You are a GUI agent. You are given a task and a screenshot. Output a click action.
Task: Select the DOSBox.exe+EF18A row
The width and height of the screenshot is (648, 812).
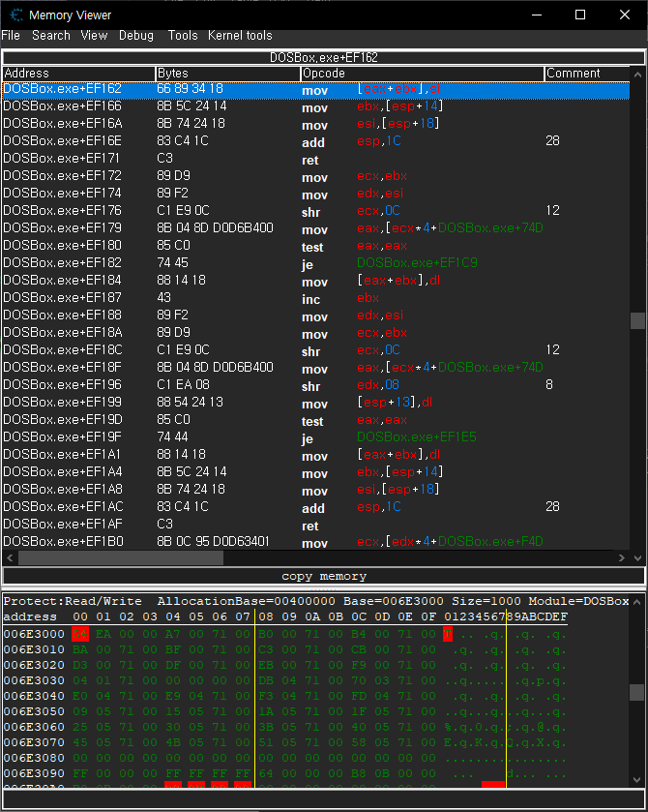[315, 333]
